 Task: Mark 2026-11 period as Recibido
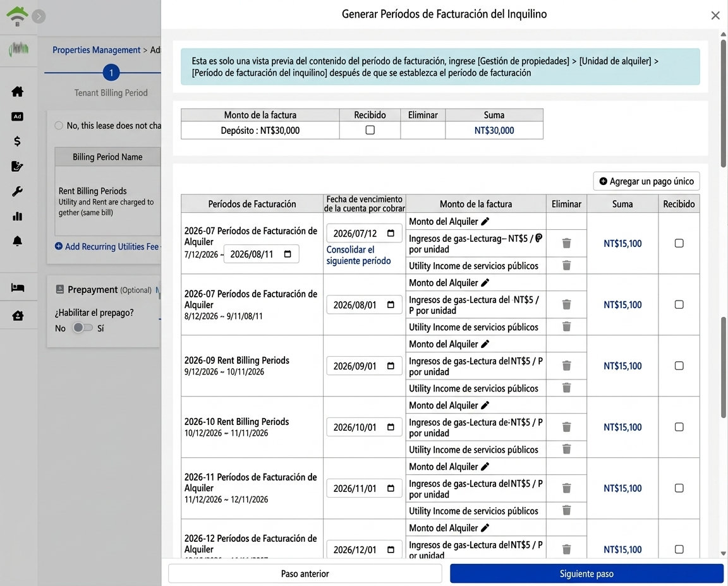coord(679,488)
